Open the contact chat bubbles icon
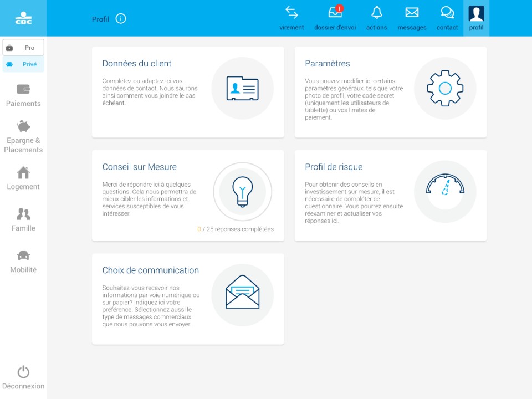The width and height of the screenshot is (532, 399). (447, 18)
